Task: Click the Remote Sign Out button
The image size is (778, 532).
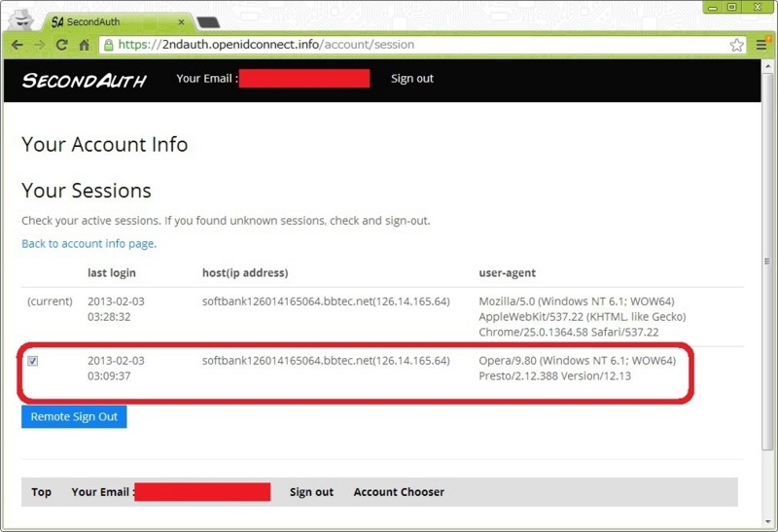Action: [x=74, y=416]
